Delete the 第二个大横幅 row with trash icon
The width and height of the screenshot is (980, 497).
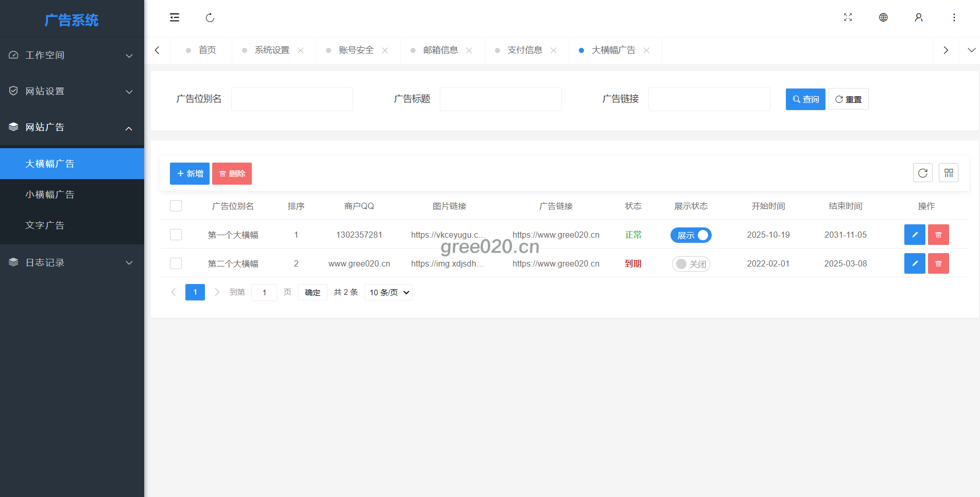tap(938, 263)
